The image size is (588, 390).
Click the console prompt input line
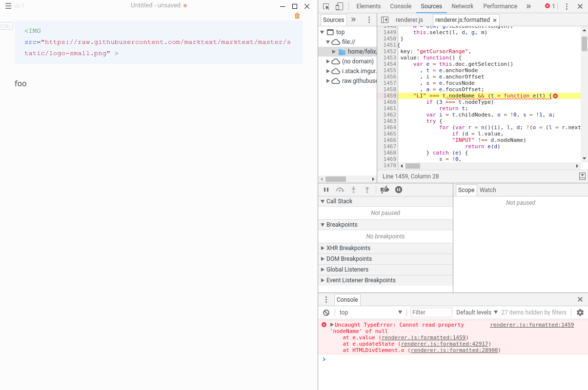pyautogui.click(x=454, y=360)
